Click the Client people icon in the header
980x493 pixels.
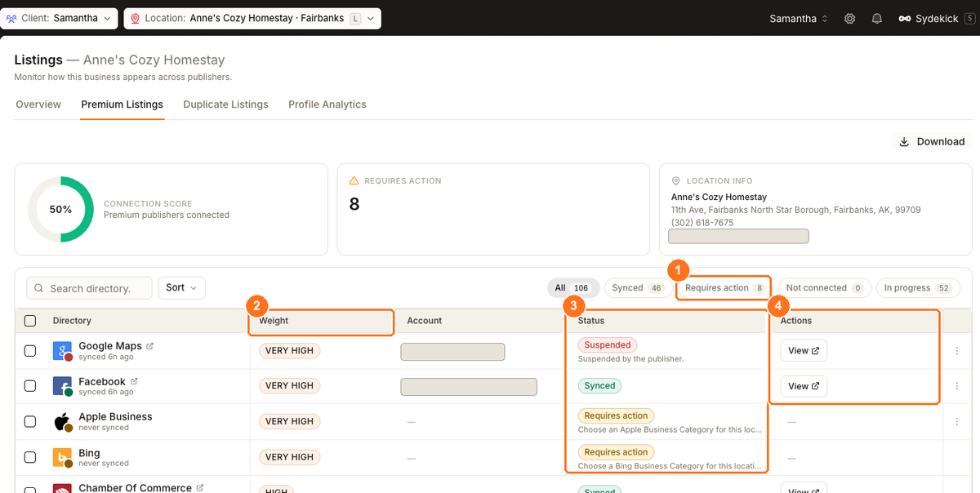coord(11,18)
